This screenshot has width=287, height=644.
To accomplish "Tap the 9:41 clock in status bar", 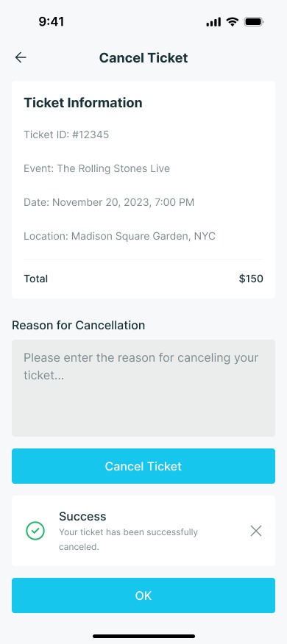I will tap(52, 21).
